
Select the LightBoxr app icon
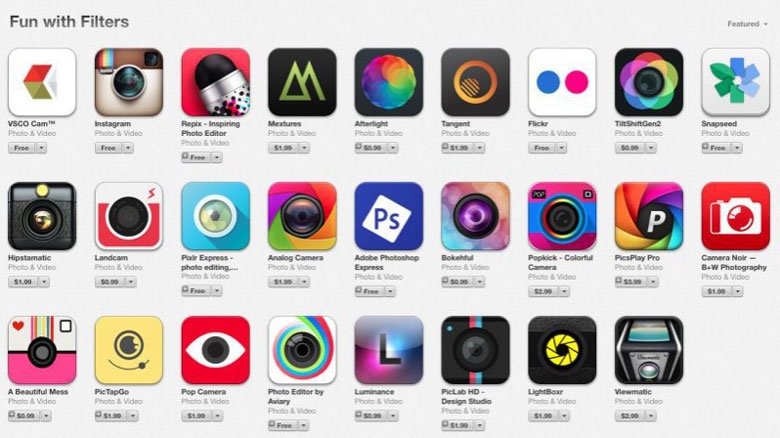coord(562,350)
